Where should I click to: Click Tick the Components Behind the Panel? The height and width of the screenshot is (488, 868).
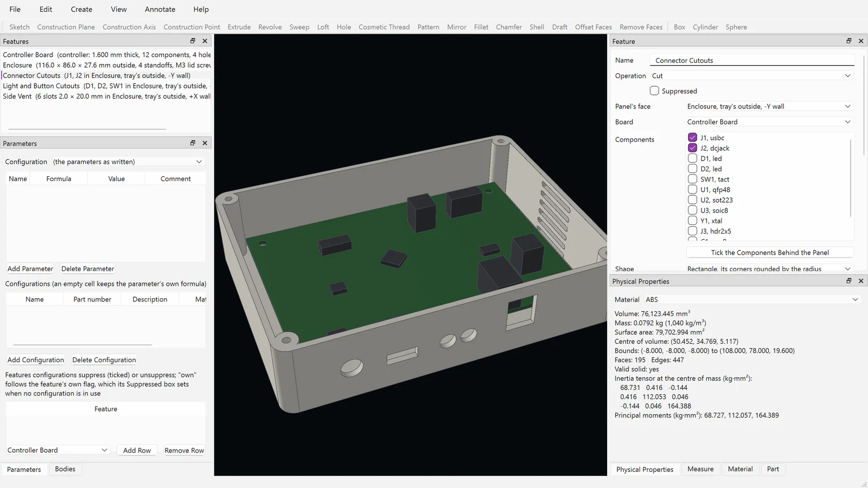770,253
